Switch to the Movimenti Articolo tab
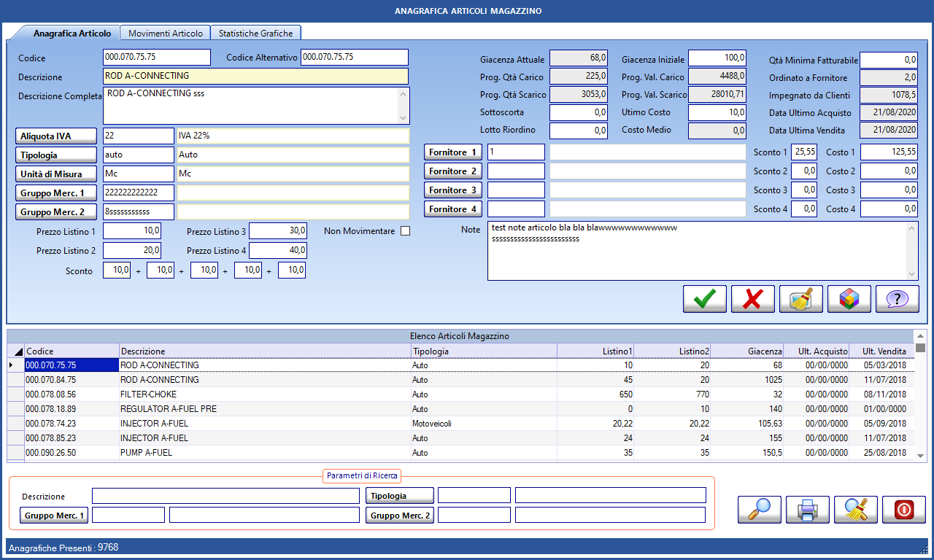The image size is (934, 560). tap(166, 33)
